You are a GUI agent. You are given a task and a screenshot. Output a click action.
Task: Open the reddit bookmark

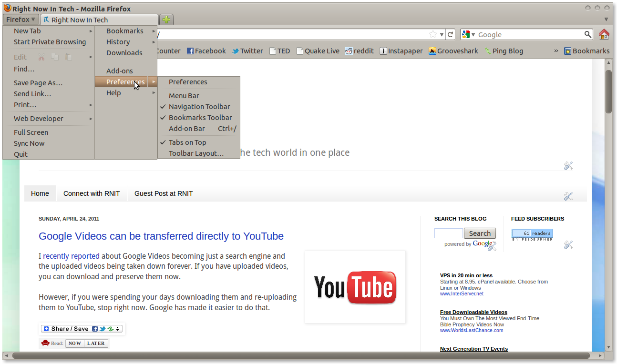360,51
